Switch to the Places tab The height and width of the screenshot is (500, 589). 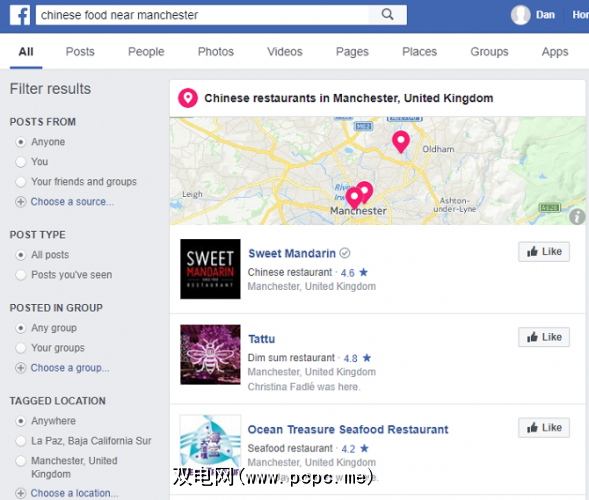point(420,51)
